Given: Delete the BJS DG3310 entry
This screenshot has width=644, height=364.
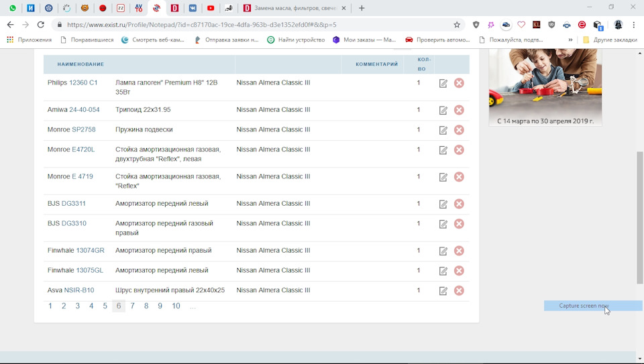Looking at the screenshot, I should 459,224.
